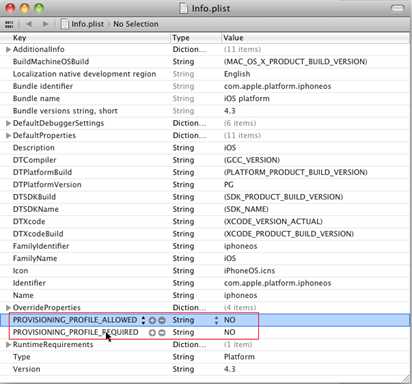Click the (MAC_OS_X_PRODUCT_BUILD_VERSION) value
Image resolution: width=412 pixels, height=384 pixels.
[x=295, y=62]
